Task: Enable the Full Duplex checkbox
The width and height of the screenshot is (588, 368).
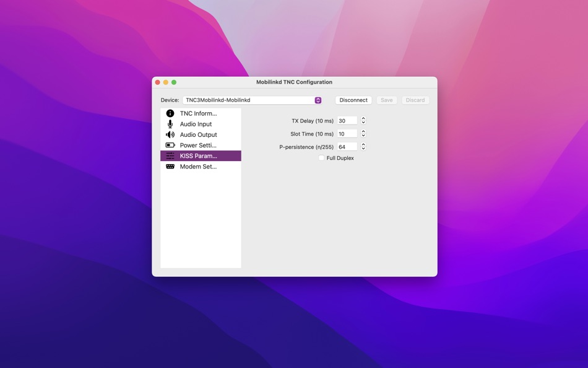Action: click(321, 158)
